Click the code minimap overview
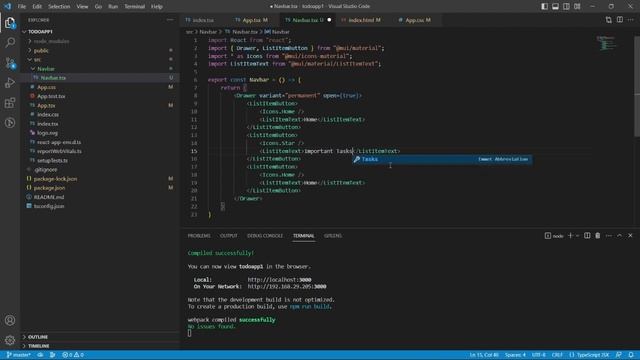Viewport: 640px width, 360px height. pos(608,44)
